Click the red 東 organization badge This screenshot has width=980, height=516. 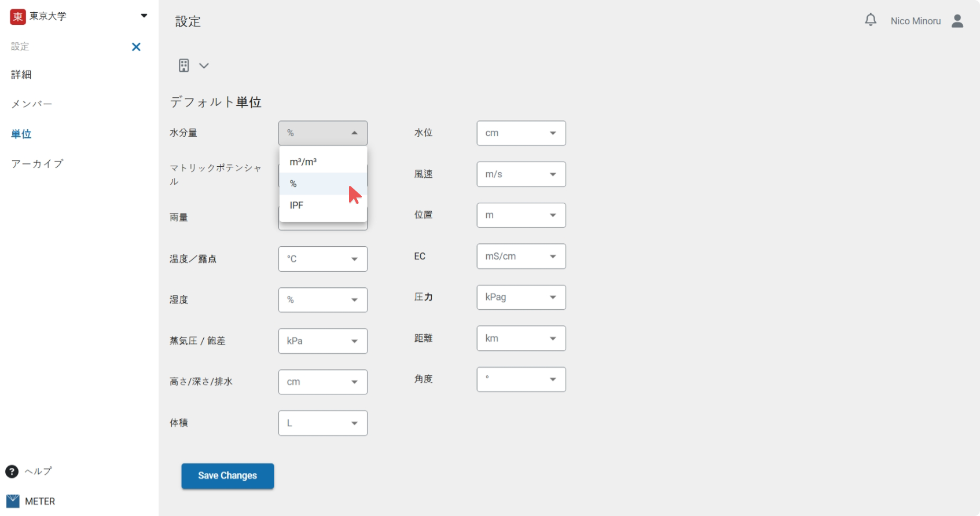(x=18, y=16)
